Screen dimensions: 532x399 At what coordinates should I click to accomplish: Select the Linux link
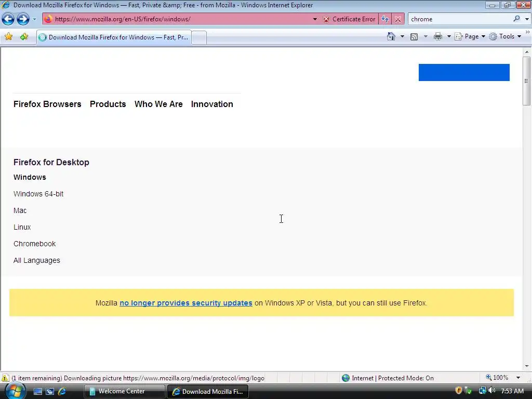click(x=22, y=227)
